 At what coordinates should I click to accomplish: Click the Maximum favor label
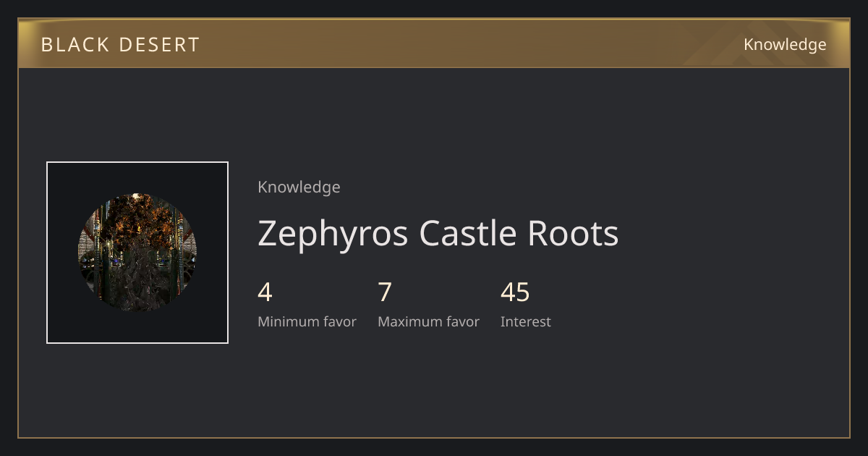click(x=429, y=322)
